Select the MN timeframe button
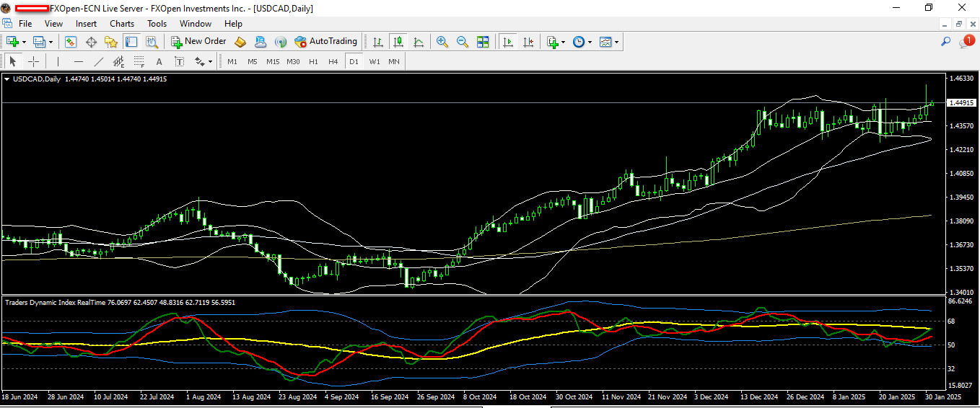This screenshot has width=980, height=408. coord(394,61)
